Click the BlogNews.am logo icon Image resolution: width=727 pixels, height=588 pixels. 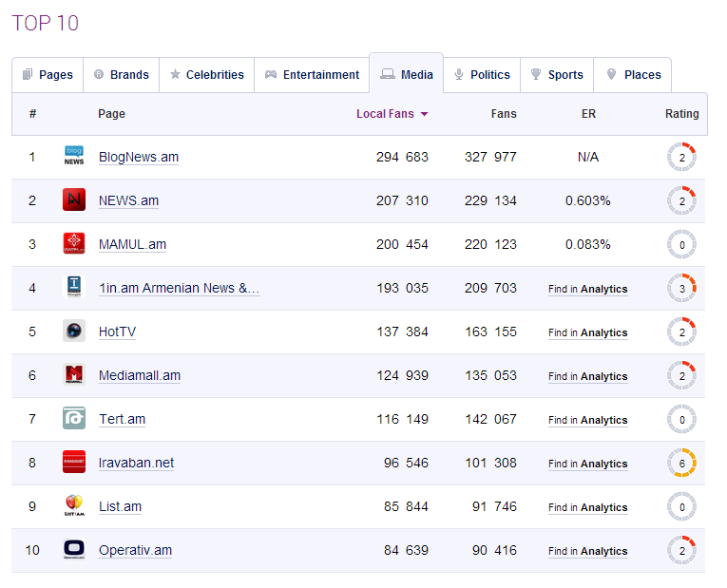pyautogui.click(x=74, y=156)
